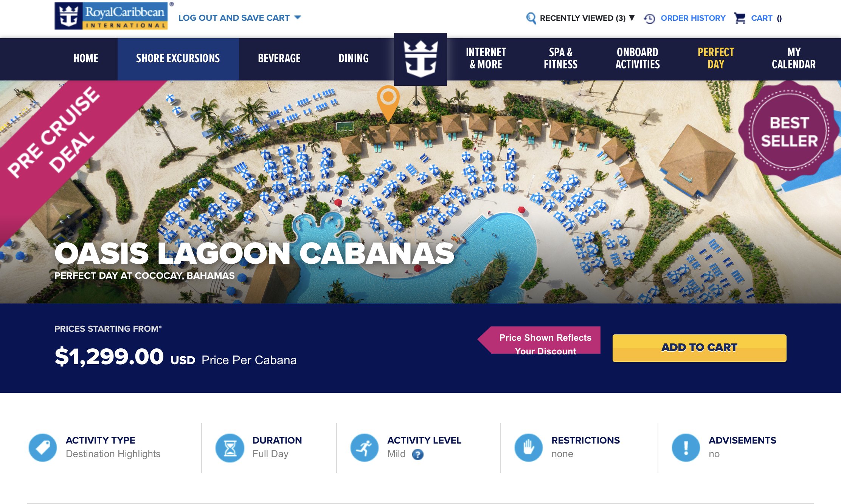
Task: Click the Duration hourglass icon
Action: click(230, 447)
